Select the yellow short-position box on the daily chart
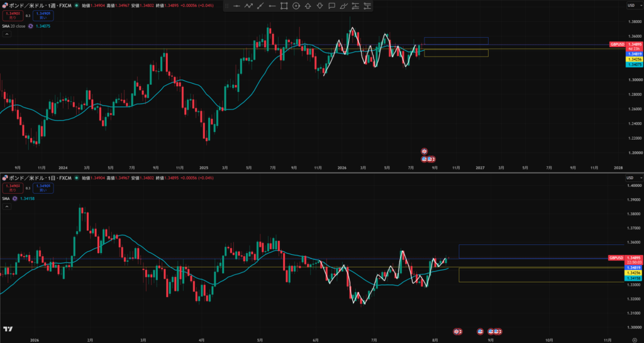Image resolution: width=644 pixels, height=343 pixels. click(541, 275)
